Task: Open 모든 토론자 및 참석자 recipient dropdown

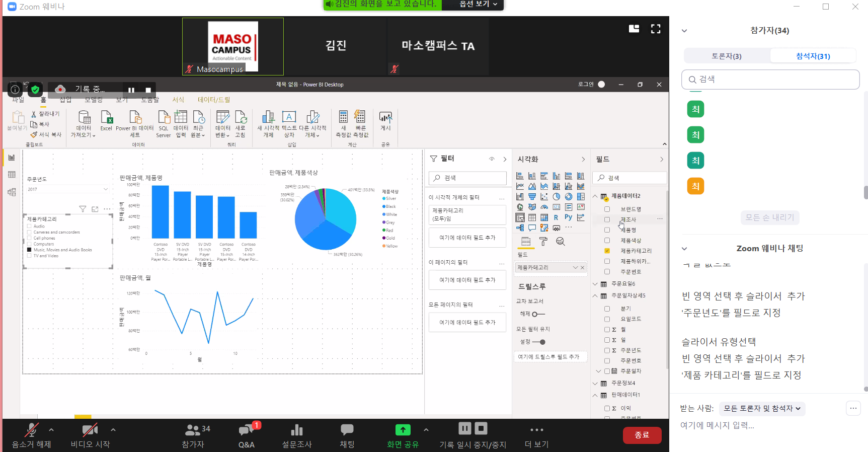Action: coord(762,408)
